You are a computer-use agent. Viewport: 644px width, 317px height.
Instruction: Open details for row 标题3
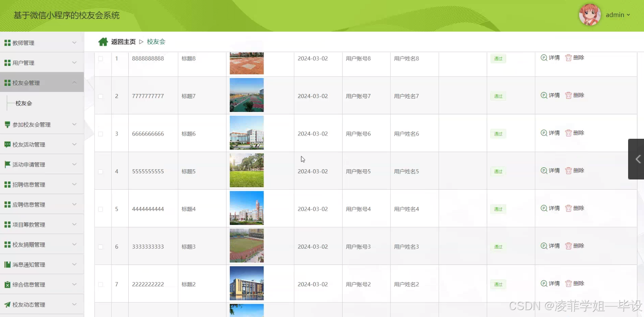550,246
